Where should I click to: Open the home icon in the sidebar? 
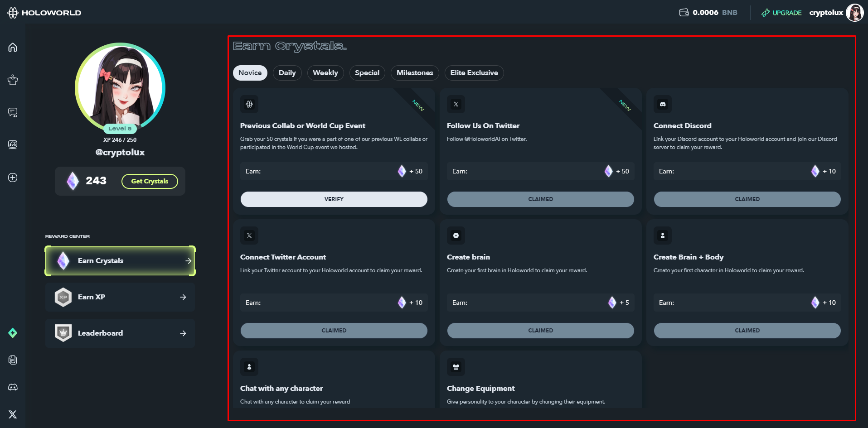click(x=13, y=47)
